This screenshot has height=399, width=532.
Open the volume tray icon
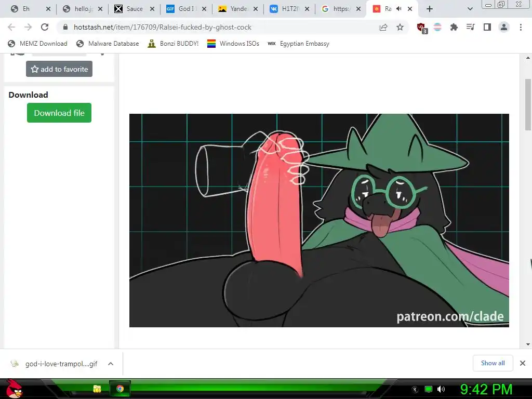pos(441,389)
